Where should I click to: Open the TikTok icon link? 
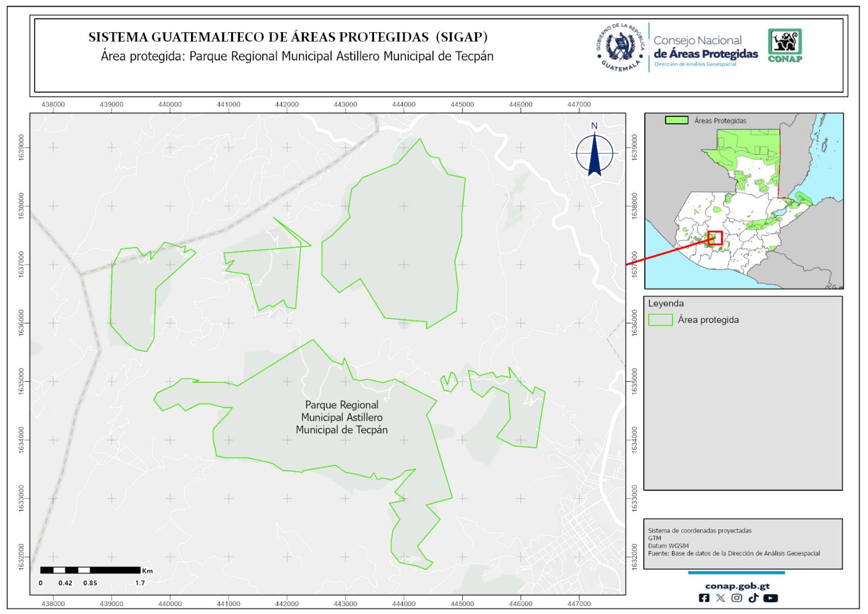click(753, 598)
